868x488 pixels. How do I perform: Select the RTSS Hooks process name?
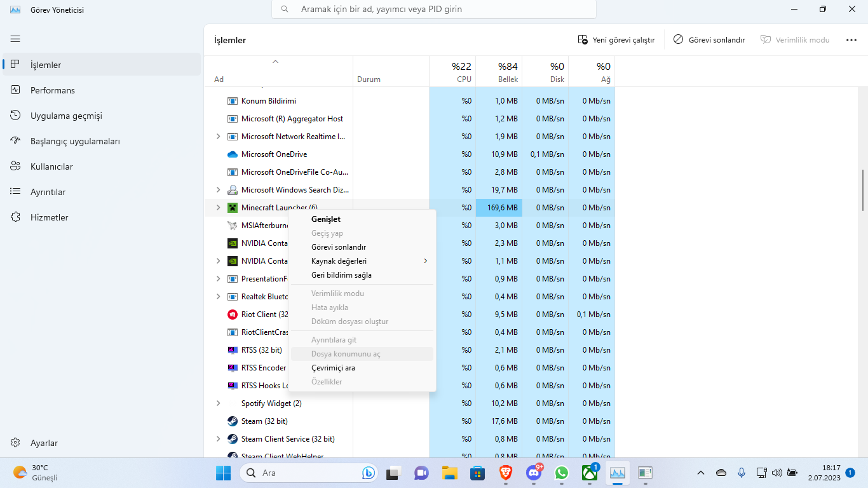click(x=265, y=386)
